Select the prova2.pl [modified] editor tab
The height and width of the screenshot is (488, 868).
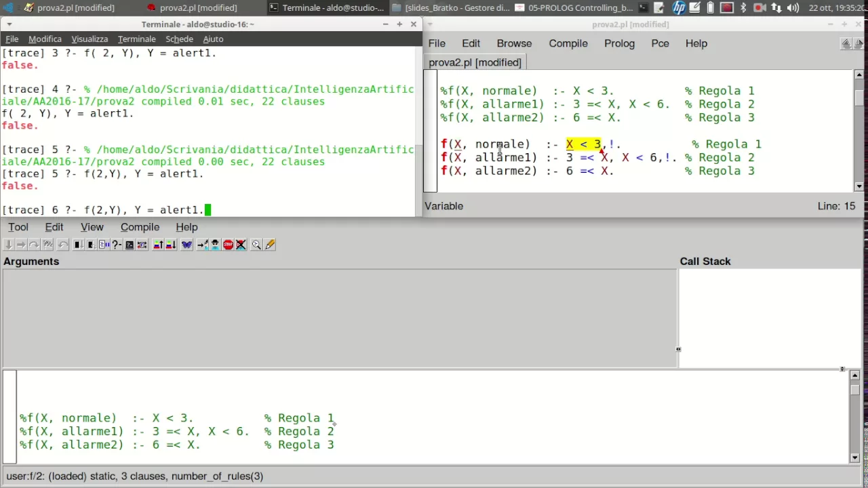[x=475, y=62]
